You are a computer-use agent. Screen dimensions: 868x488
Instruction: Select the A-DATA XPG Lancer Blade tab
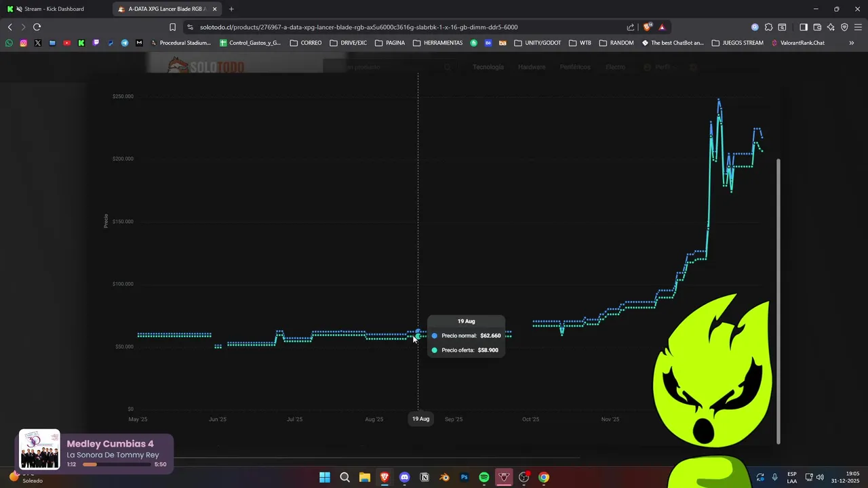[167, 9]
